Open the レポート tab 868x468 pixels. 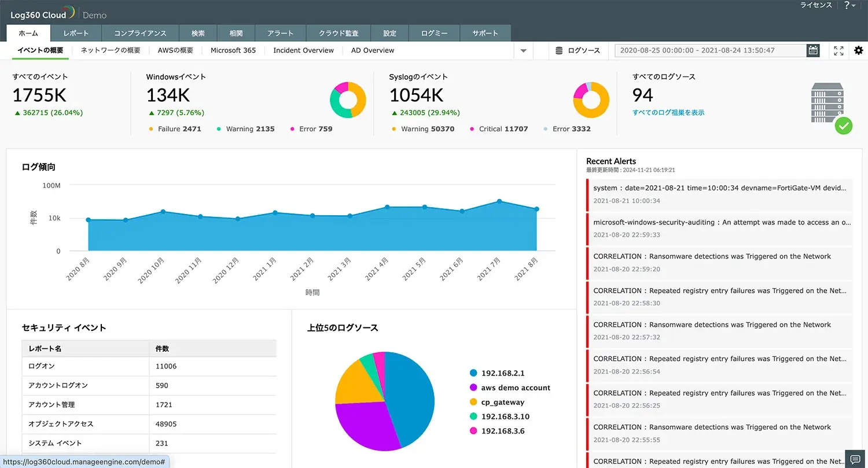point(76,33)
